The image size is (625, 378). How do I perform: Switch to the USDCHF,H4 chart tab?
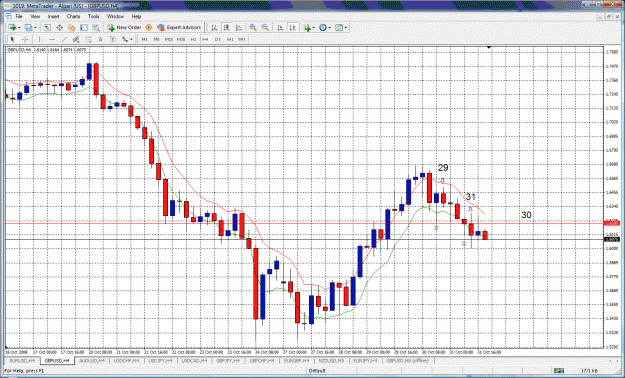pos(127,360)
